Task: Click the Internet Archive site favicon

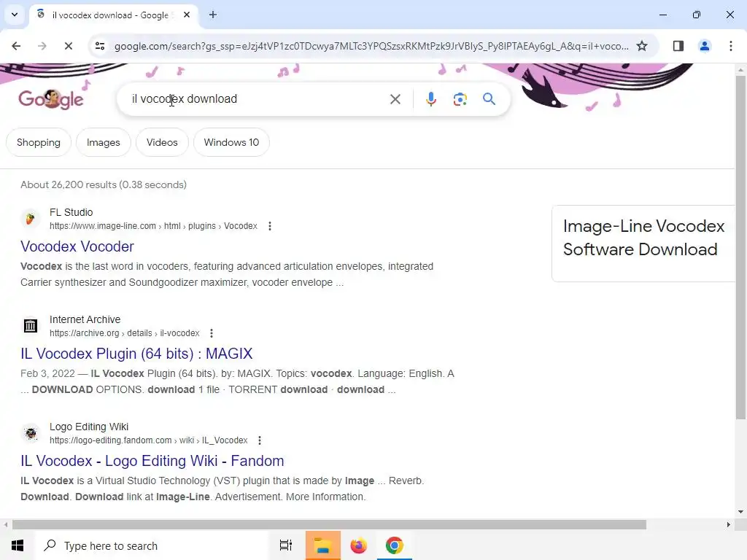Action: point(31,326)
